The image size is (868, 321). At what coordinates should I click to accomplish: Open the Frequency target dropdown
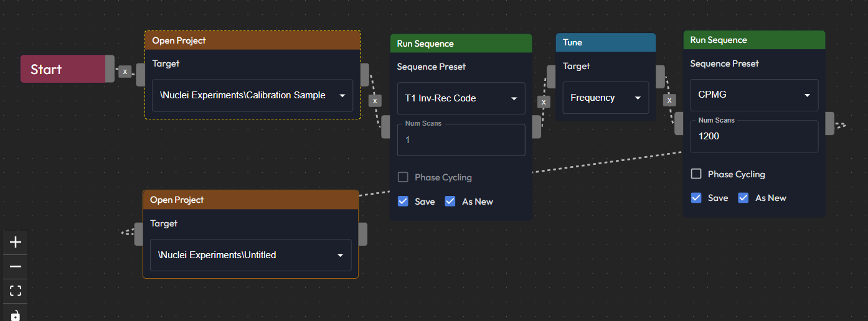click(x=606, y=98)
